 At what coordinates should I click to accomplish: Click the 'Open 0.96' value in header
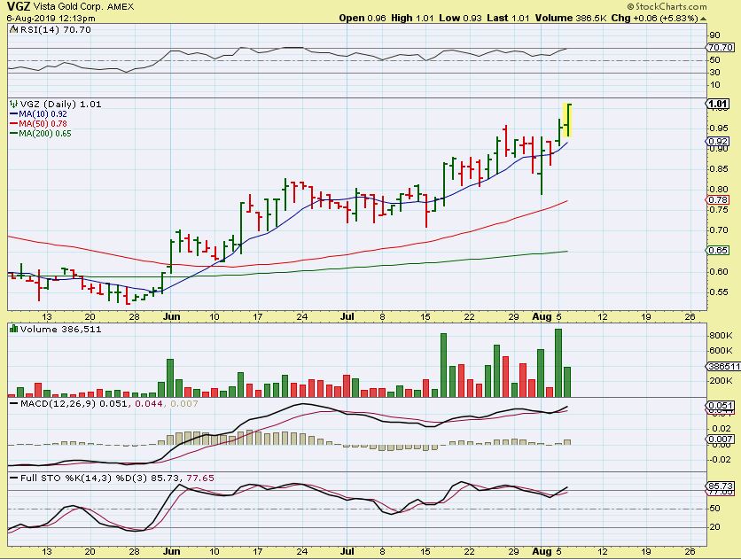pyautogui.click(x=363, y=19)
